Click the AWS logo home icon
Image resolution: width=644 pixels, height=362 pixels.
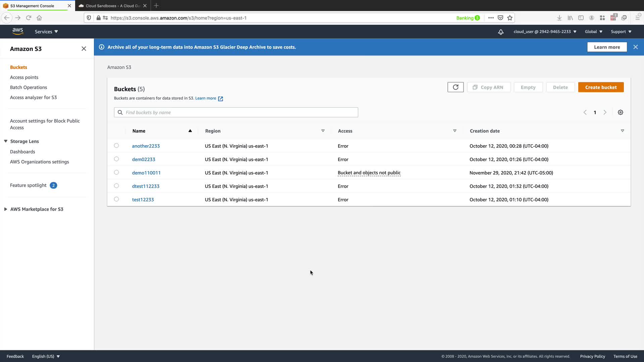pos(18,31)
